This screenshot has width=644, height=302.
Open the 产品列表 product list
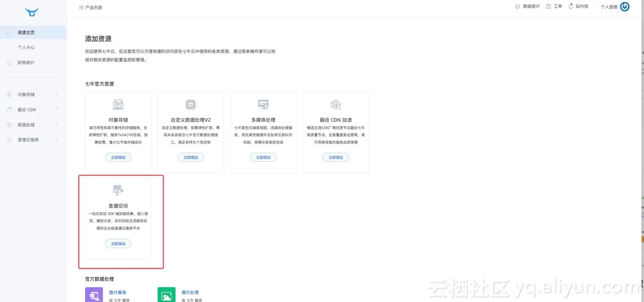[x=94, y=7]
